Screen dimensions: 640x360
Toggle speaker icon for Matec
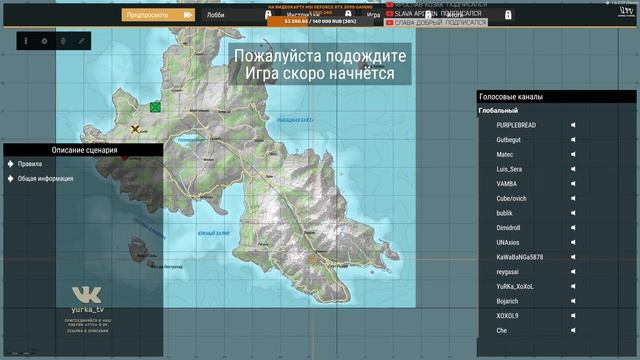click(x=573, y=154)
